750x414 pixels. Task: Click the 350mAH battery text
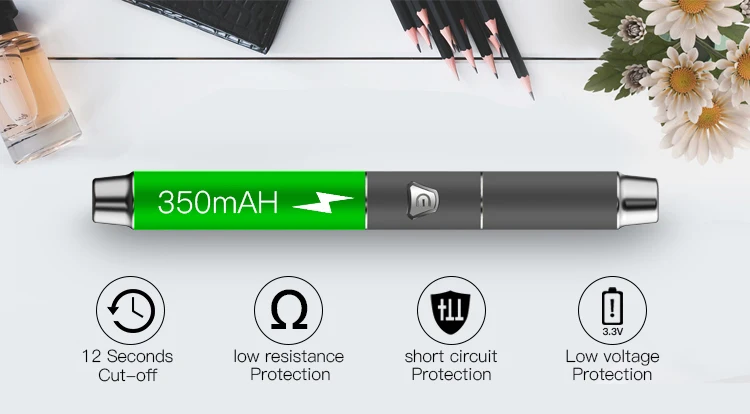click(x=218, y=202)
